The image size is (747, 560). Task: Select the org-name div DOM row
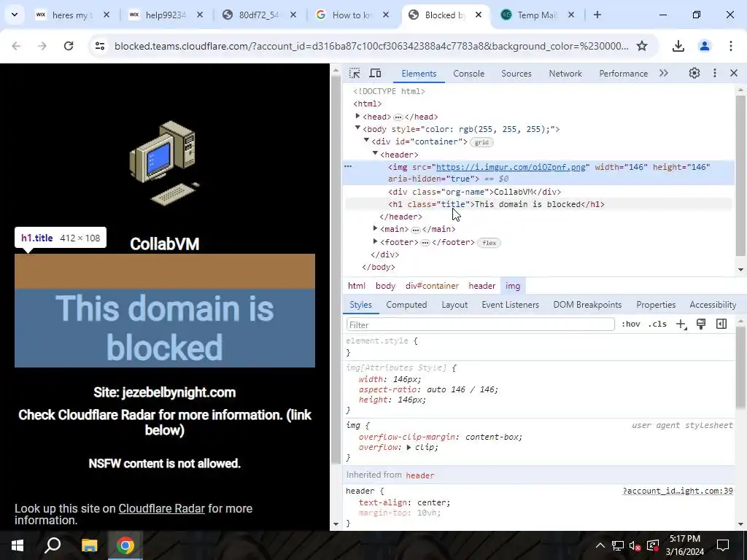(474, 192)
